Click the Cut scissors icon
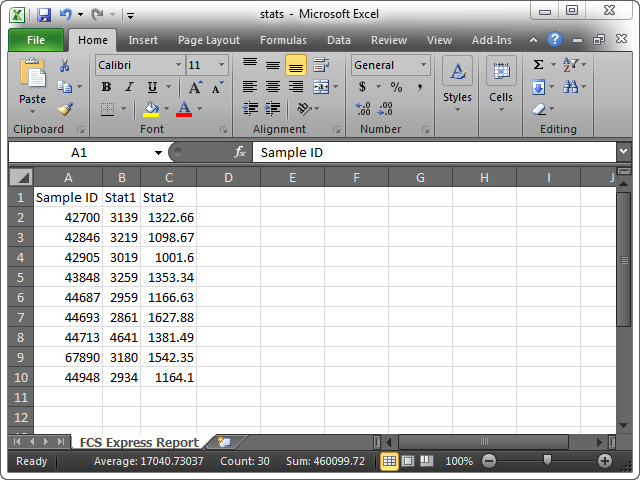 65,65
